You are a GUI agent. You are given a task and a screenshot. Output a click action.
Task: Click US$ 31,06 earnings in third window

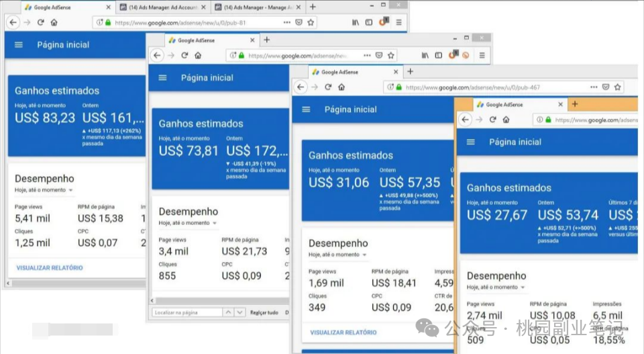point(339,183)
